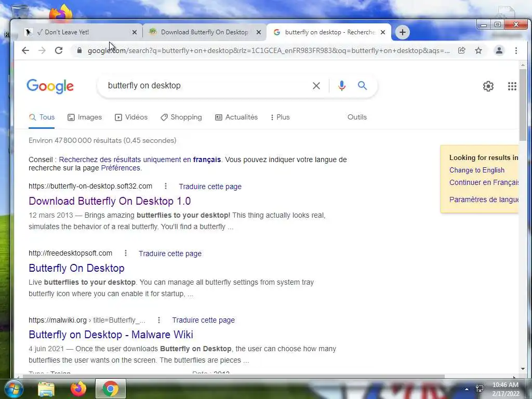Click the horizontal scrollbar at page bottom
Screen dimensions: 532x399
pyautogui.click(x=234, y=376)
